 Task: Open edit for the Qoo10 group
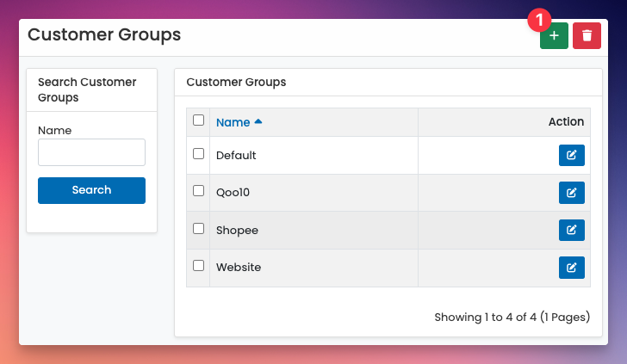click(571, 193)
